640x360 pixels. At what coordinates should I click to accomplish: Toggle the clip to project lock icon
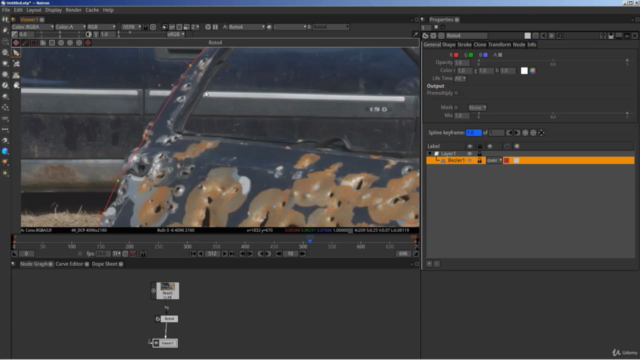pos(145,27)
